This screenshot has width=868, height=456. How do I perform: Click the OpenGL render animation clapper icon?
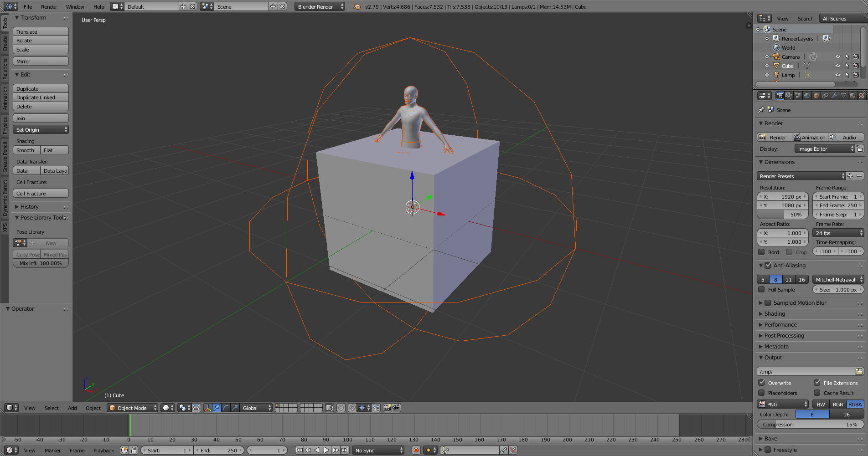coord(396,408)
